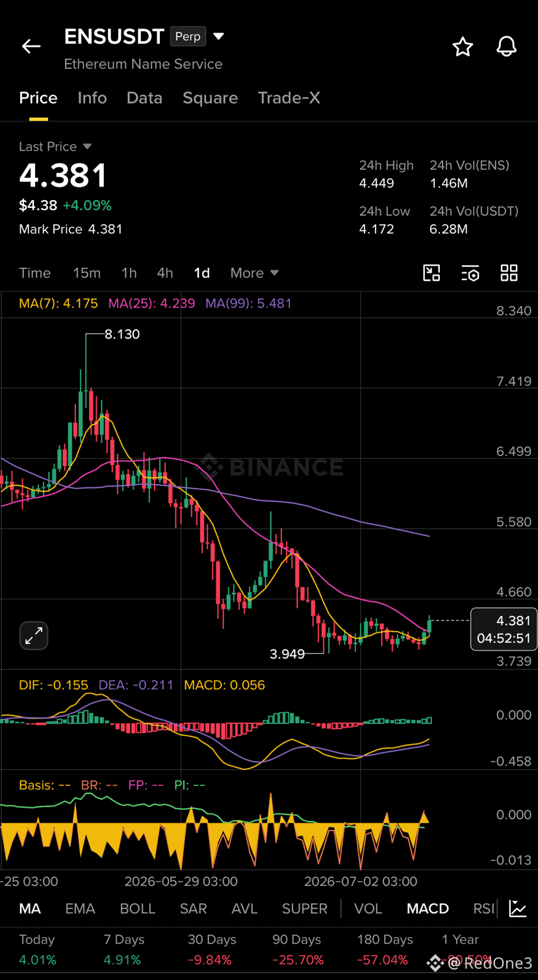Select the 15m interval
The width and height of the screenshot is (538, 980).
click(x=86, y=273)
